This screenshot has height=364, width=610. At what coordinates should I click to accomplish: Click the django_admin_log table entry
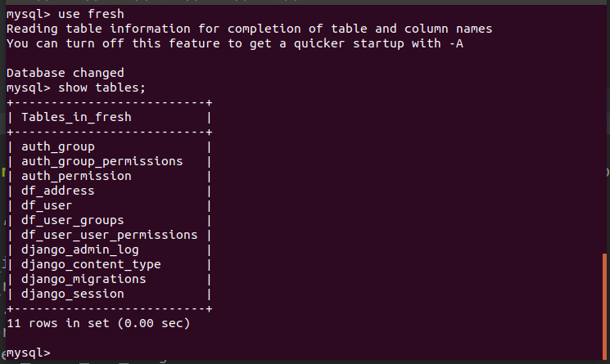(80, 249)
